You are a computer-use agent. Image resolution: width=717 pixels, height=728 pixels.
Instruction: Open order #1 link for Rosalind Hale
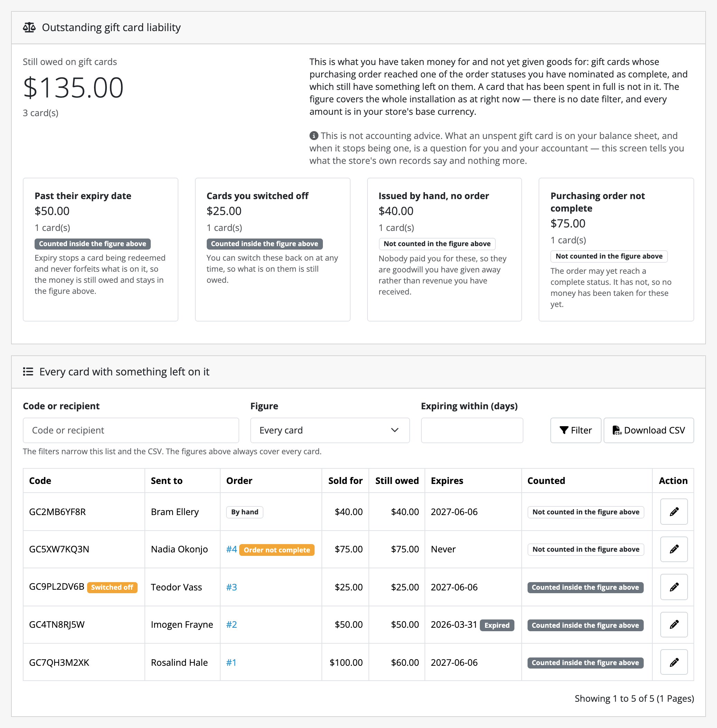231,662
